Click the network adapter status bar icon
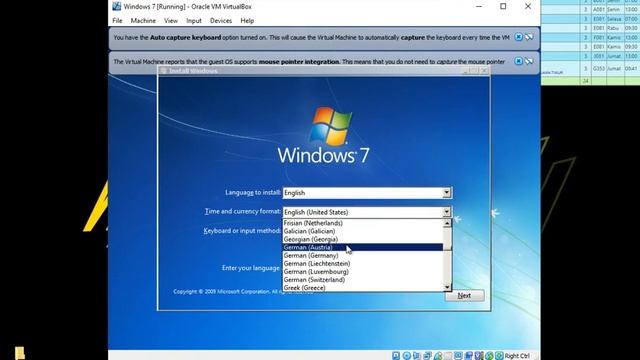Viewport: 640px width, 360px height. point(427,356)
